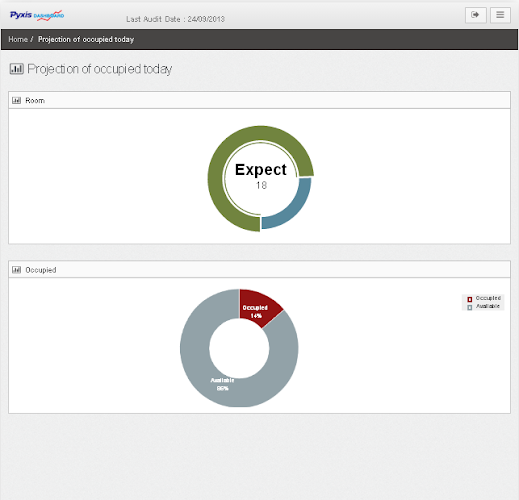Click the blue segment of Room donut
The image size is (519, 500).
pos(293,208)
